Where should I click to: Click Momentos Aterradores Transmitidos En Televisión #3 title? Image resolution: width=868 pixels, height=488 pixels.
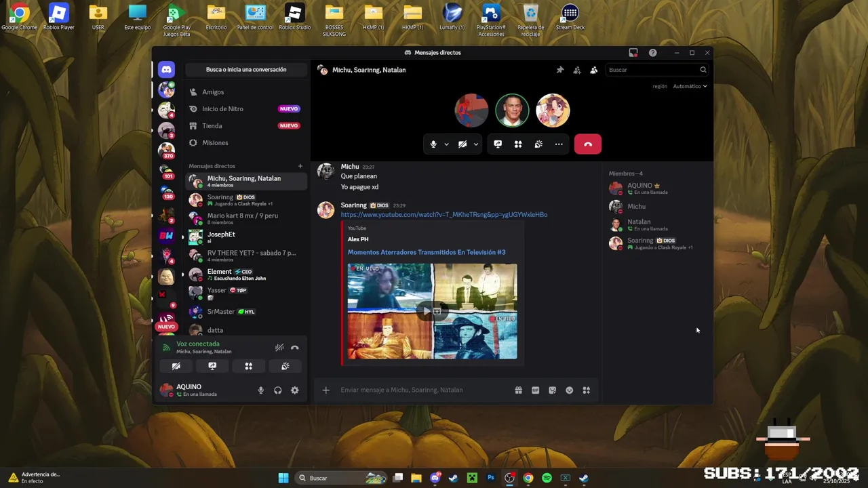pos(427,252)
